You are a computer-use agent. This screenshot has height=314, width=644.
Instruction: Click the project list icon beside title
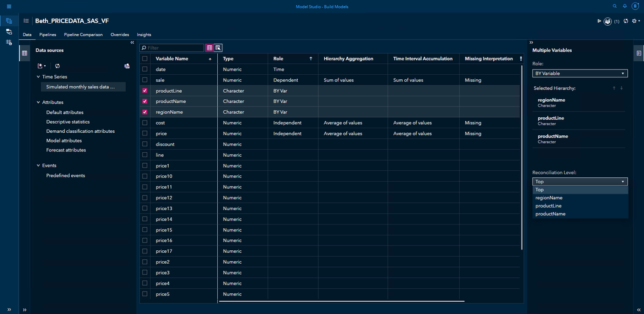tap(26, 21)
